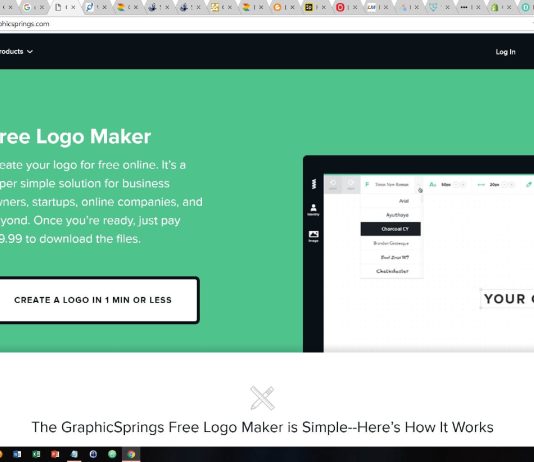This screenshot has width=534, height=462.
Task: Open Excel from the taskbar
Action: (x=36, y=454)
